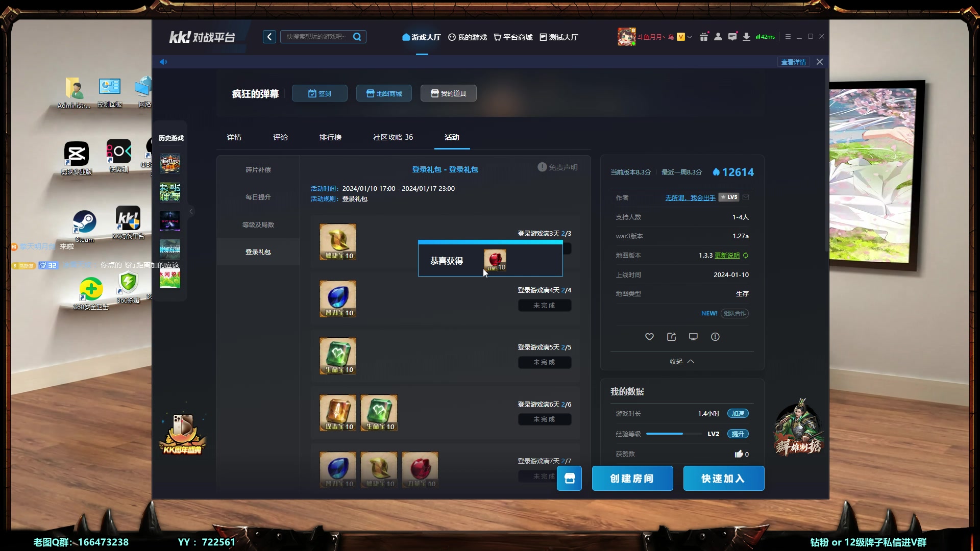The image size is (980, 551).
Task: Toggle the announcement speaker icon
Action: click(x=163, y=62)
